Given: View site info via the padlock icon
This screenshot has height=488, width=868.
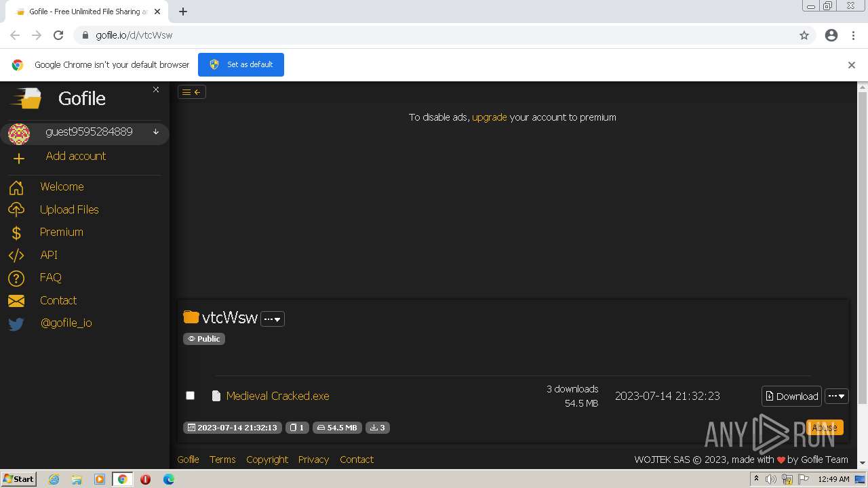Looking at the screenshot, I should (85, 35).
